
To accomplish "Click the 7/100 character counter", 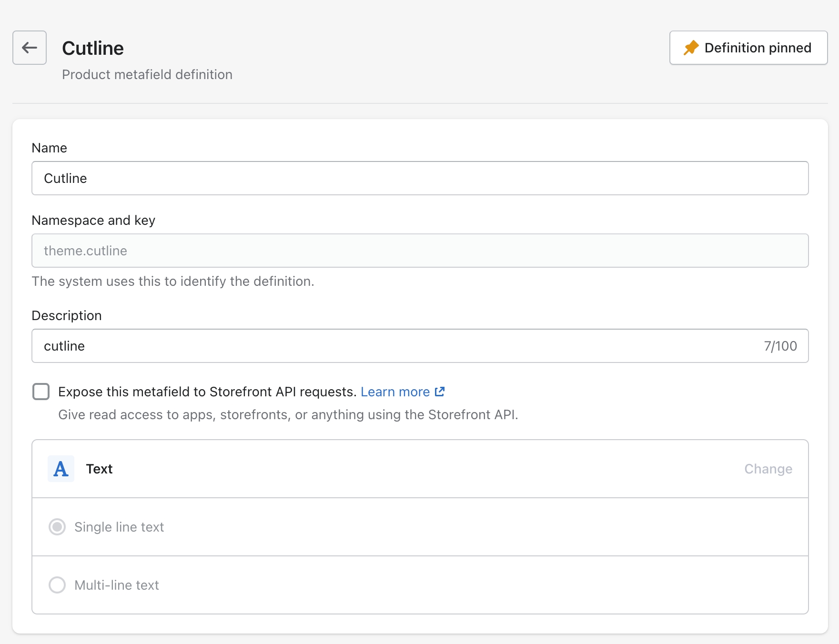I will click(780, 346).
